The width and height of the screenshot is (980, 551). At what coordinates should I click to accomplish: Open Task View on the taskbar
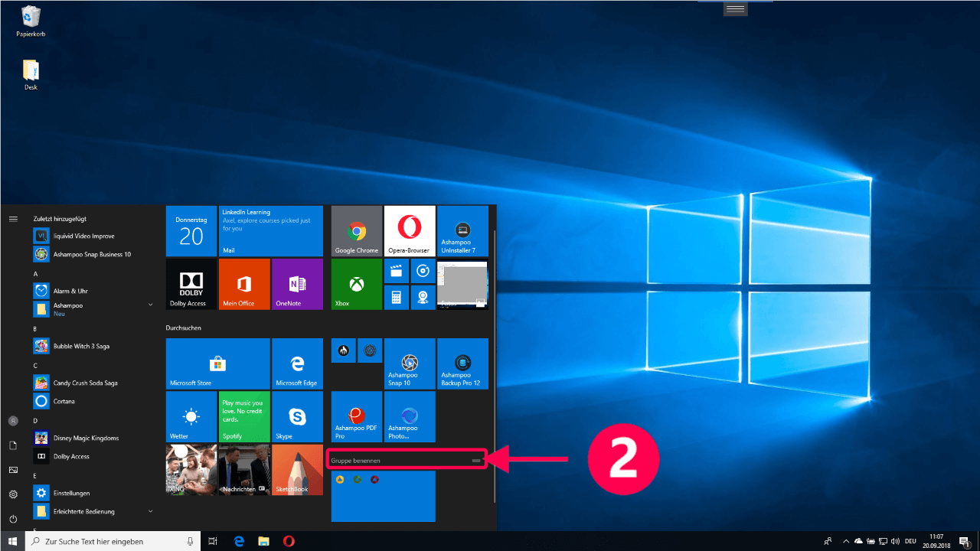pyautogui.click(x=214, y=541)
